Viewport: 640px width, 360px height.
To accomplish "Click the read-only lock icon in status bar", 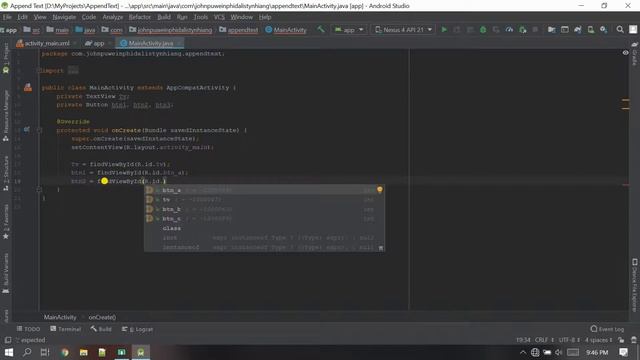I will click(x=621, y=340).
